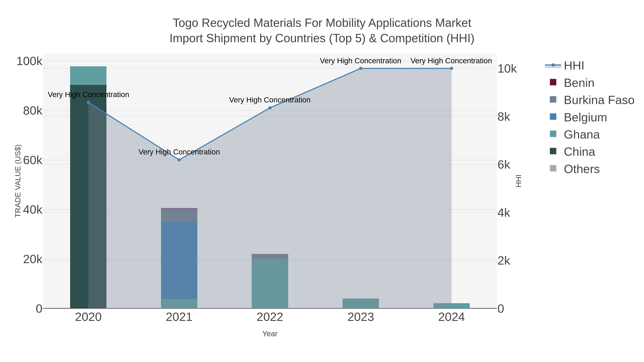644x362 pixels.
Task: Toggle the Others legend entry
Action: click(x=575, y=169)
